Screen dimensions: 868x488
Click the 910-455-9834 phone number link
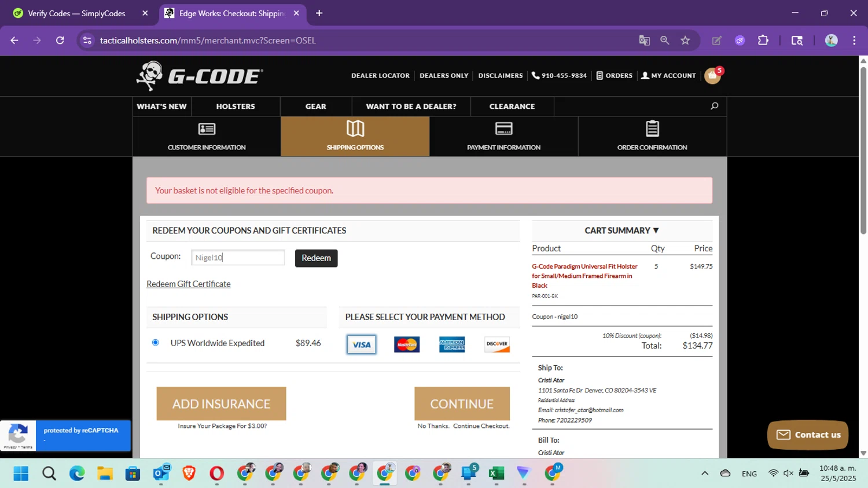[559, 76]
